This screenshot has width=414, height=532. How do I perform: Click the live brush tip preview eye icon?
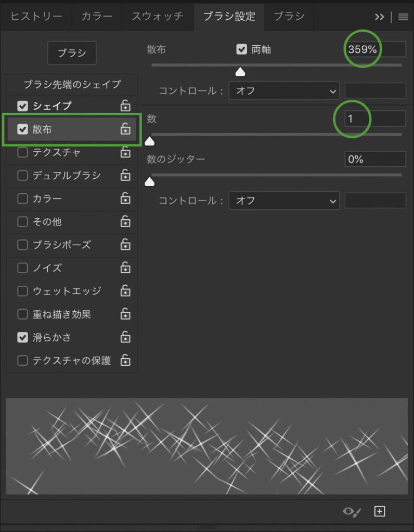[x=352, y=511]
